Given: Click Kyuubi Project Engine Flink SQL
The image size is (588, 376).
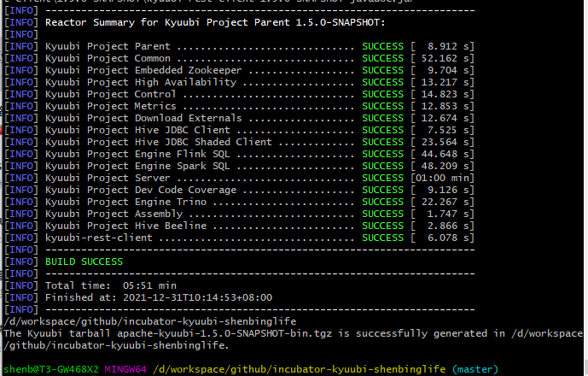Looking at the screenshot, I should tap(137, 155).
